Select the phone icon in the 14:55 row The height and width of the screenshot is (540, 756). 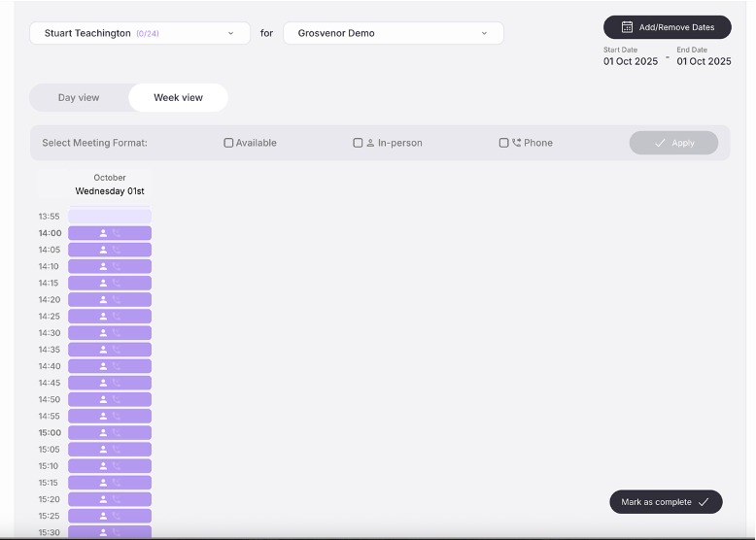click(117, 417)
